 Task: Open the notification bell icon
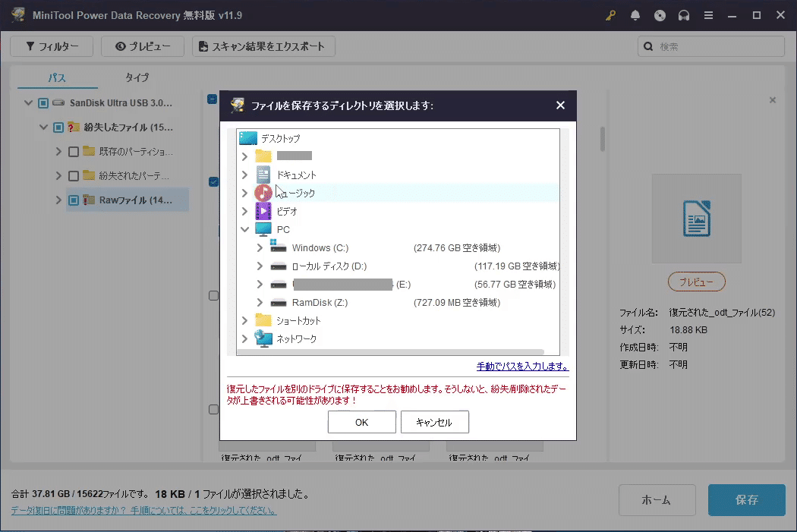(635, 15)
